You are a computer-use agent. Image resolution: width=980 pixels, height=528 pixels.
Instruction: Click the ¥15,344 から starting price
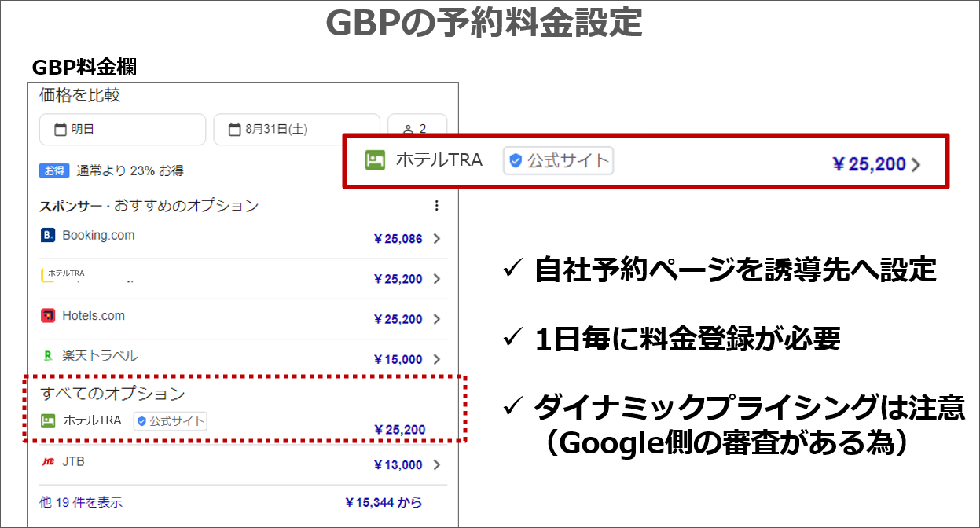click(384, 502)
